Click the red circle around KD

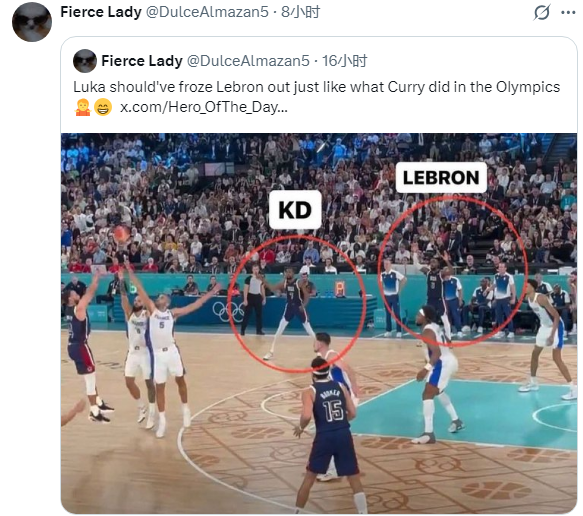[x=296, y=303]
